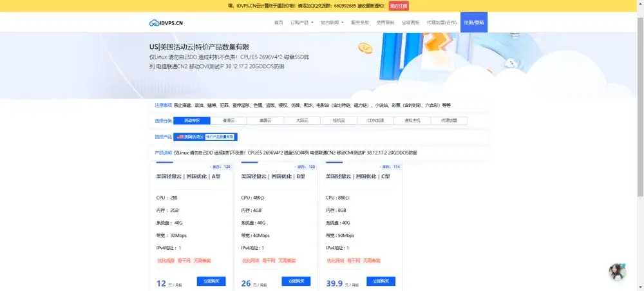
Task: Click the US|美国活动云 banner heading
Action: pos(199,47)
